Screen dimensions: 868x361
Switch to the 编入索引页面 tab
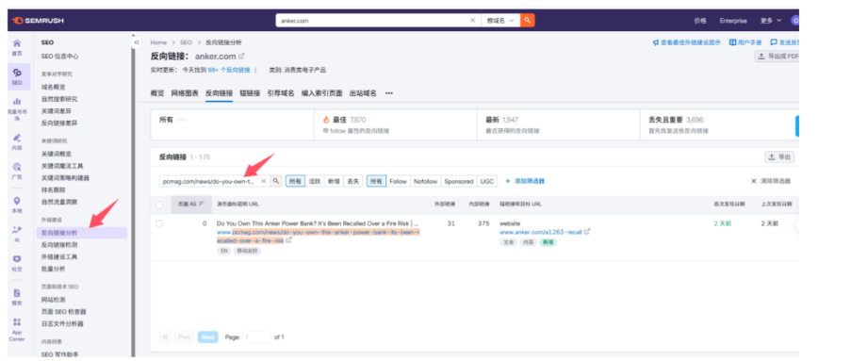(x=321, y=93)
